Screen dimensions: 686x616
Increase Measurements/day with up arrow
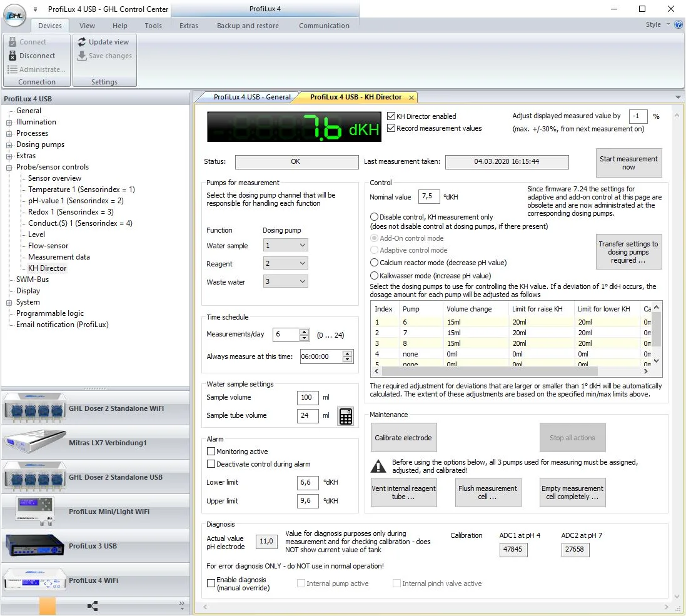click(x=305, y=331)
